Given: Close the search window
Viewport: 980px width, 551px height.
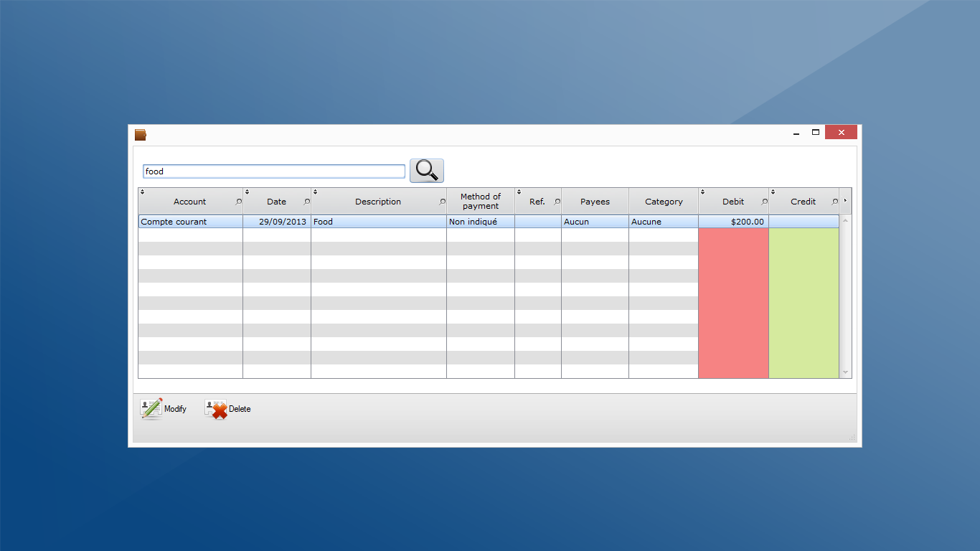Looking at the screenshot, I should point(841,132).
